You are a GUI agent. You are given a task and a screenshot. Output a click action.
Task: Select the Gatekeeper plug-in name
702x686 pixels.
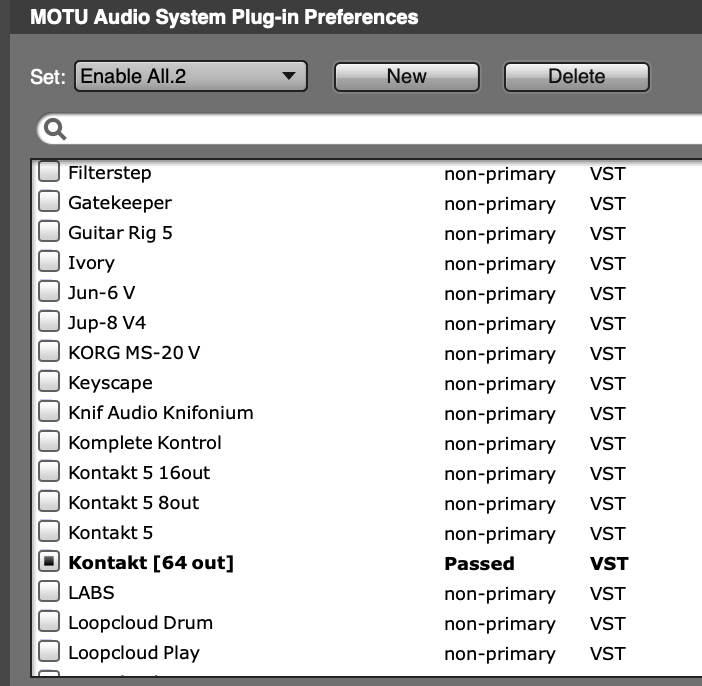[x=120, y=203]
